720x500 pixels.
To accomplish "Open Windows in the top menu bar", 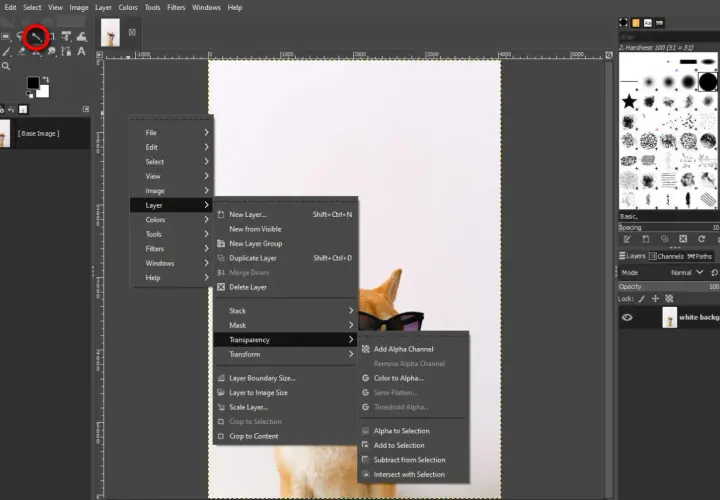I will pos(206,7).
